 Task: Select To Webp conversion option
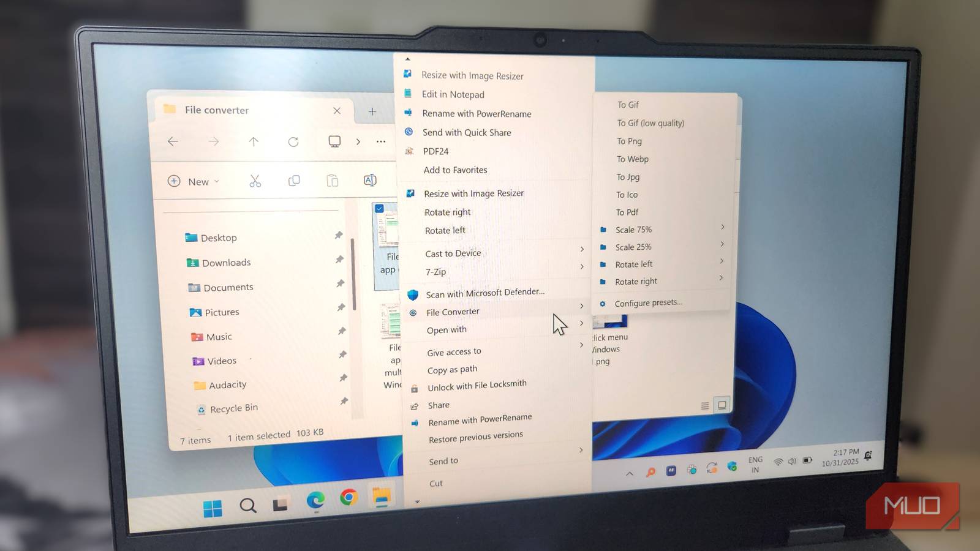tap(631, 159)
